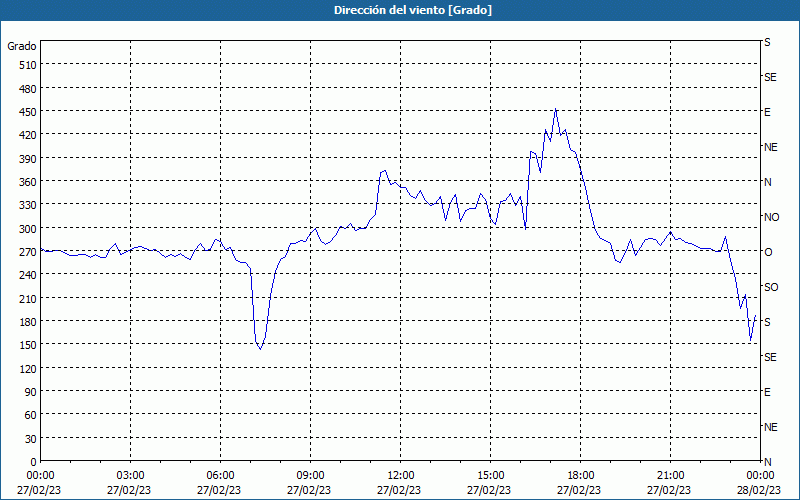Click the 'Dirección del viento [Grado]' chart title

click(413, 10)
